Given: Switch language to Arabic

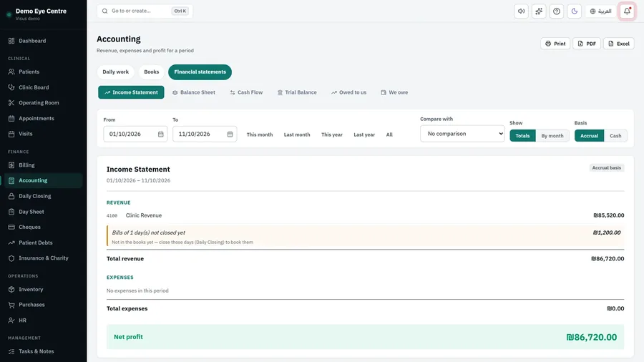Looking at the screenshot, I should 600,11.
